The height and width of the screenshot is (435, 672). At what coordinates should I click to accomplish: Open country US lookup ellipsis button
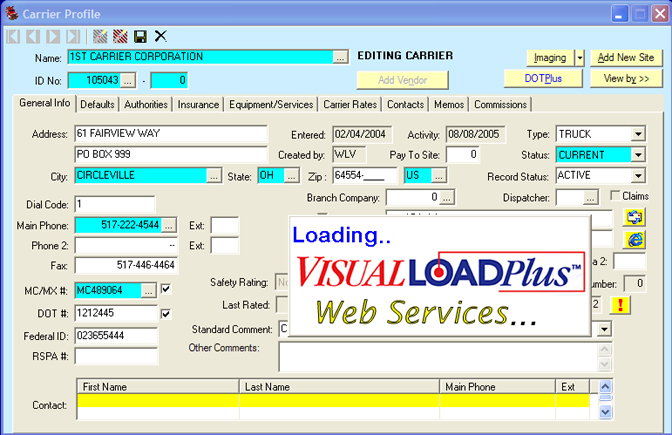pos(438,176)
